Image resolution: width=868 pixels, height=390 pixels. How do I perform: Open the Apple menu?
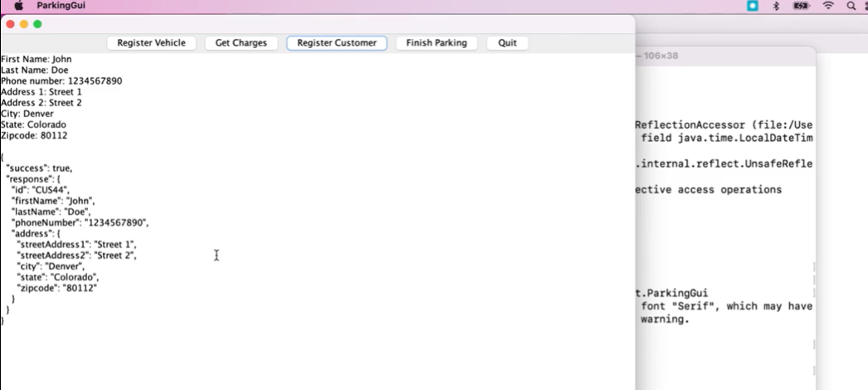[x=19, y=6]
